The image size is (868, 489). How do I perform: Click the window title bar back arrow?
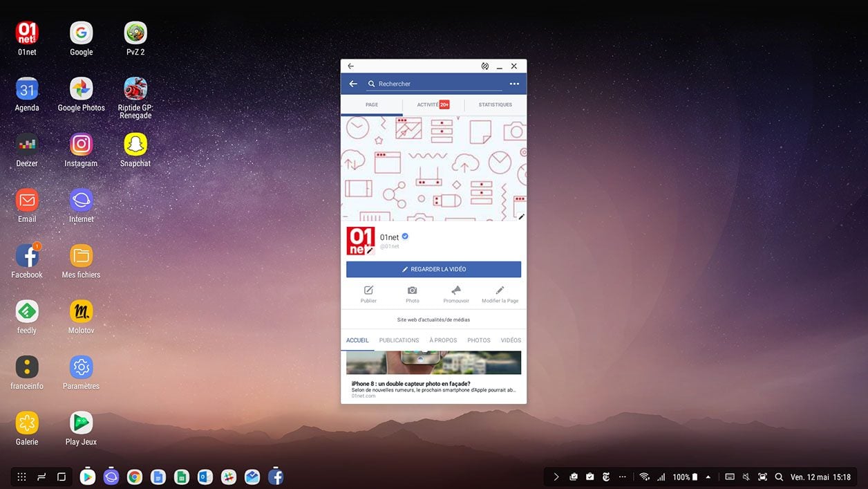coord(350,66)
